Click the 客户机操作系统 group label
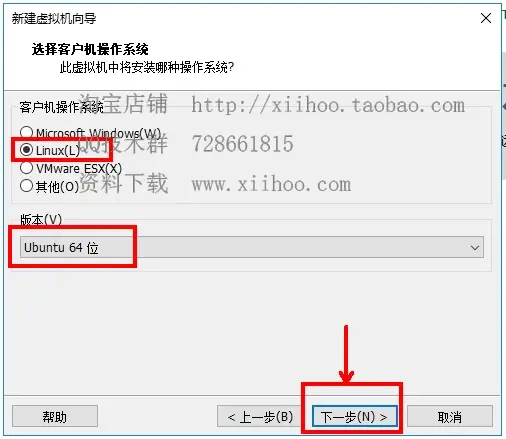Screen dimensions: 506x439 61,107
